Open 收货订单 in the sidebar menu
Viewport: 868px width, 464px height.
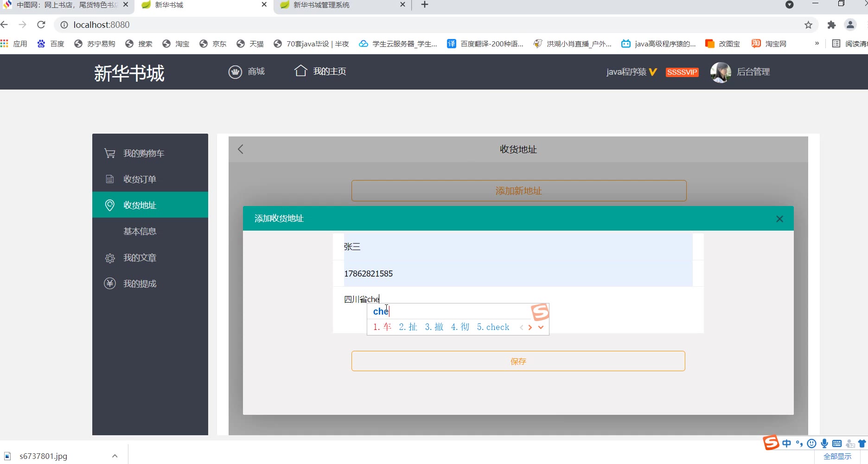click(x=140, y=179)
